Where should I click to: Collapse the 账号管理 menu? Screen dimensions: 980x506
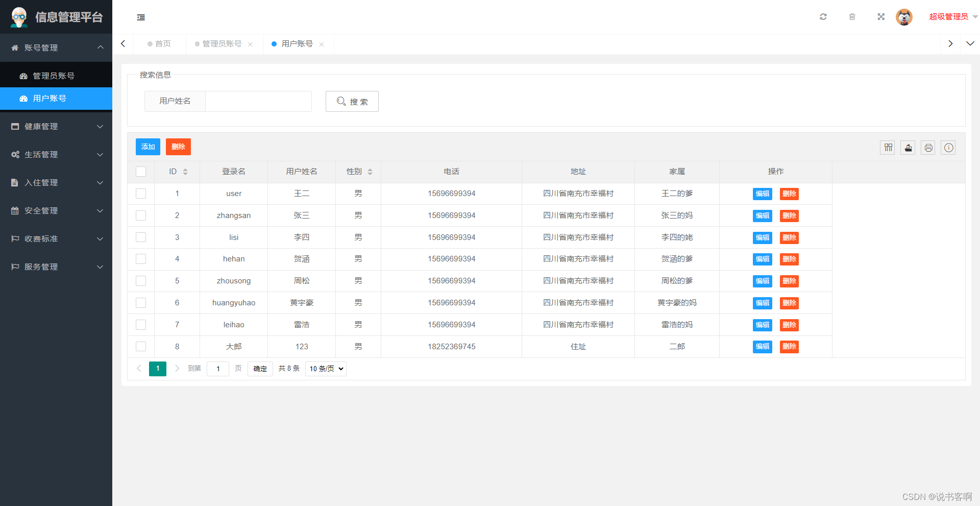(x=56, y=47)
